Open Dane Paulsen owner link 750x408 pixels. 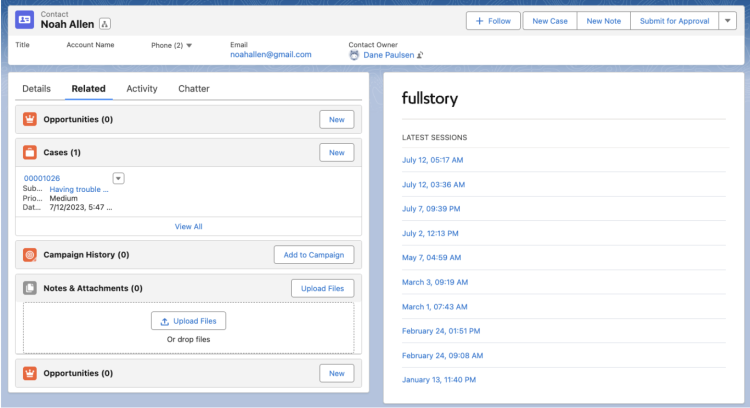(388, 55)
